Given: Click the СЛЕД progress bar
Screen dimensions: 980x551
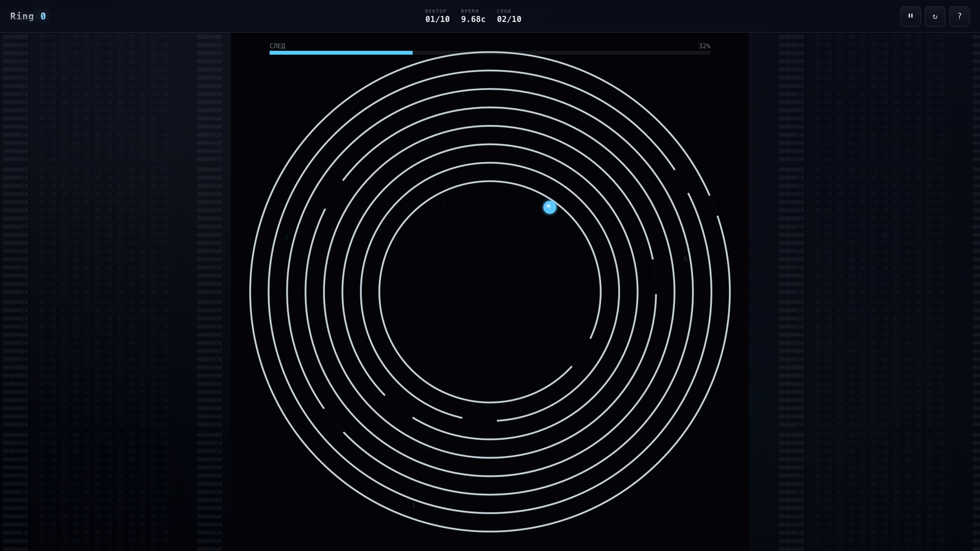Looking at the screenshot, I should [x=490, y=53].
